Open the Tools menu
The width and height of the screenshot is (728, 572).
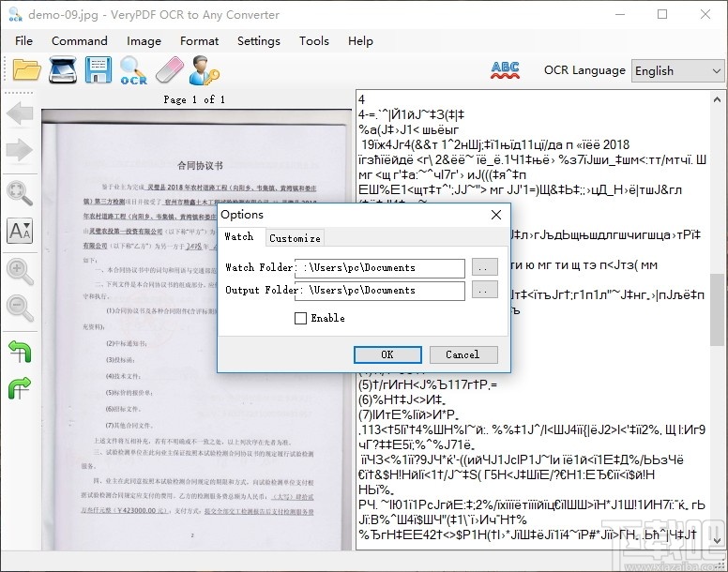[x=314, y=41]
